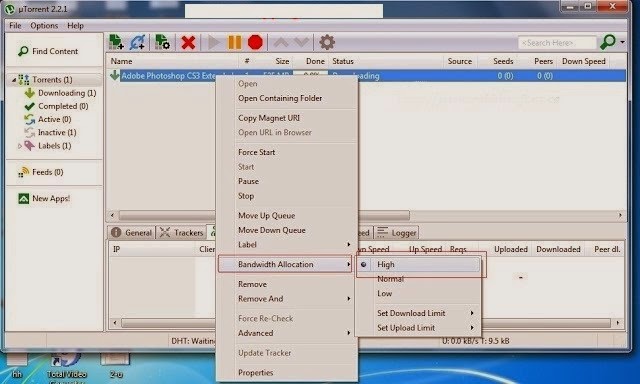This screenshot has height=384, width=640.
Task: Open the File menu
Action: coord(15,25)
